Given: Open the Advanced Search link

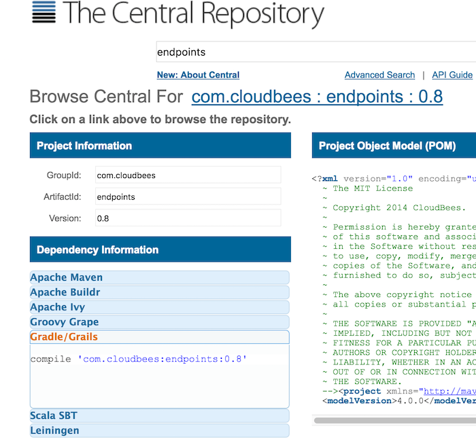Looking at the screenshot, I should [x=379, y=75].
